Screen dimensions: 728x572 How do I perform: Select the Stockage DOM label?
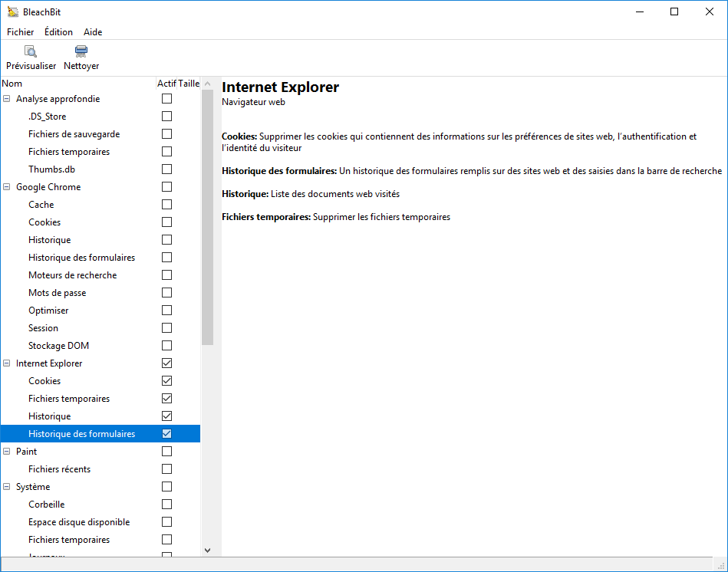coord(58,346)
